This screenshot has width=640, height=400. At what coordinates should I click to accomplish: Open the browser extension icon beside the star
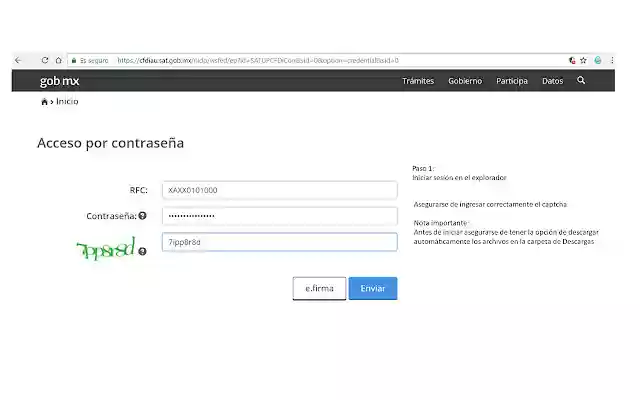tap(572, 60)
